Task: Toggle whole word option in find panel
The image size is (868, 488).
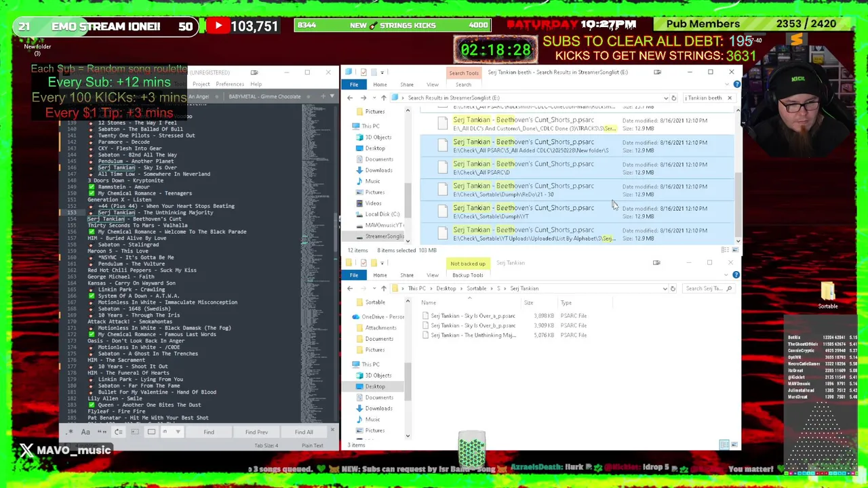Action: (102, 432)
